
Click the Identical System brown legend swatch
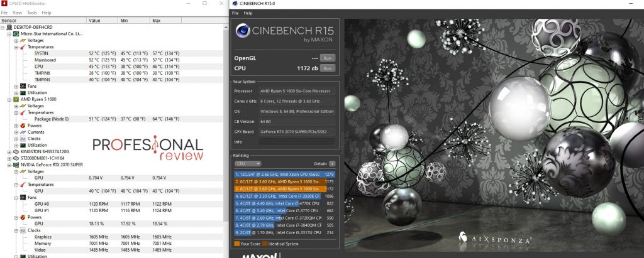pyautogui.click(x=265, y=244)
